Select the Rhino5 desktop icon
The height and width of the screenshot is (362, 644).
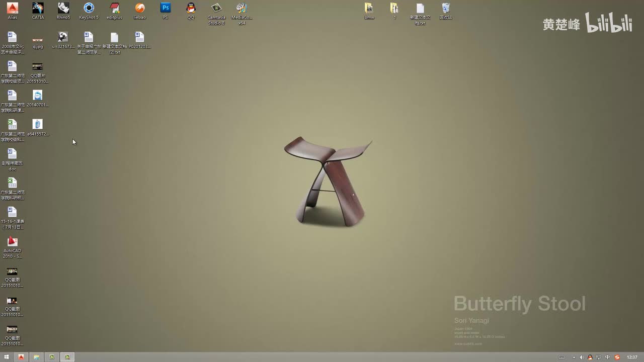[x=63, y=11]
